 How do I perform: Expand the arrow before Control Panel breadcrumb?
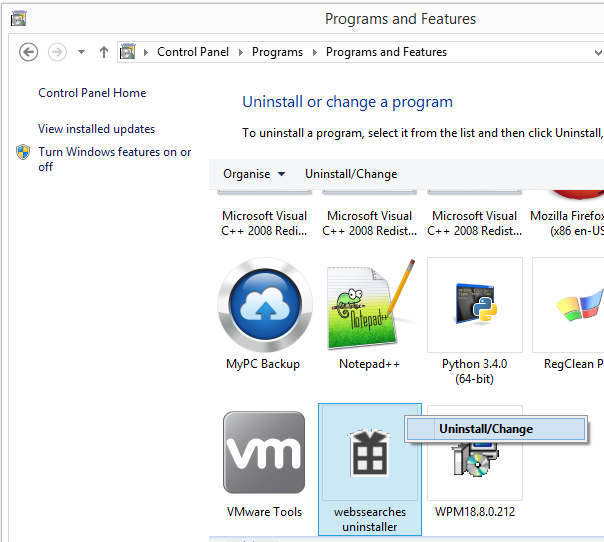[x=146, y=52]
